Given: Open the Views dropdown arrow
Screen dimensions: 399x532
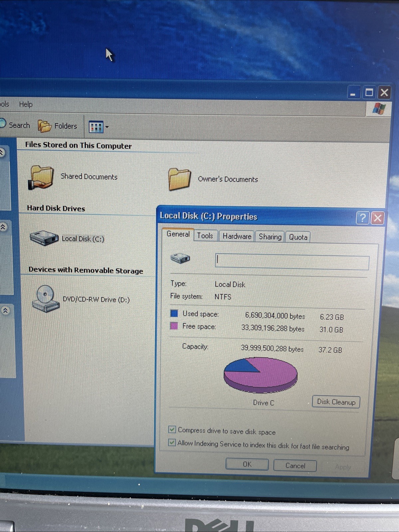Looking at the screenshot, I should pyautogui.click(x=107, y=127).
